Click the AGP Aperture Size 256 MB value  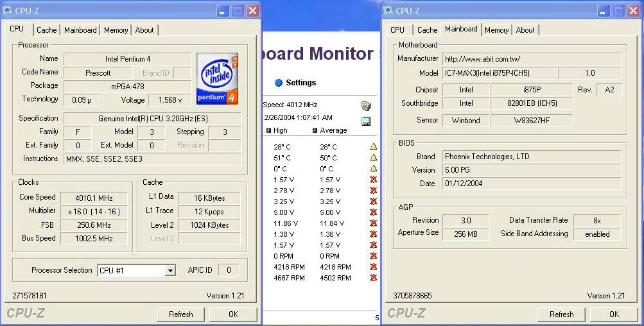coord(466,234)
